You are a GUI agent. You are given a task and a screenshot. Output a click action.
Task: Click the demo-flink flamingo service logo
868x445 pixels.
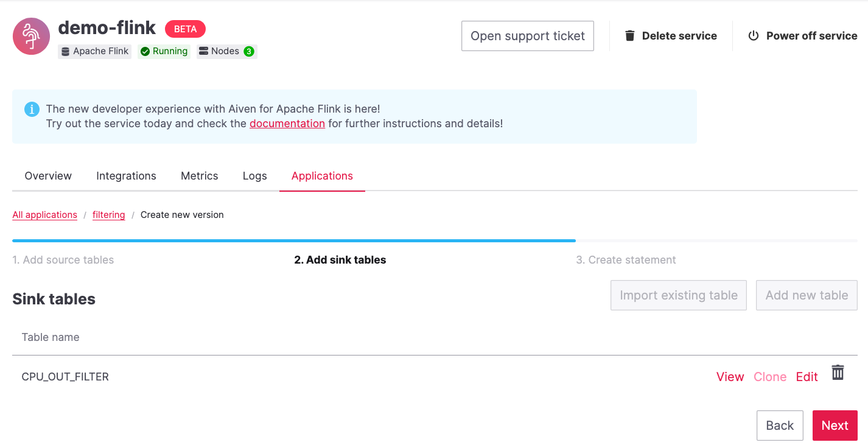[x=31, y=37]
